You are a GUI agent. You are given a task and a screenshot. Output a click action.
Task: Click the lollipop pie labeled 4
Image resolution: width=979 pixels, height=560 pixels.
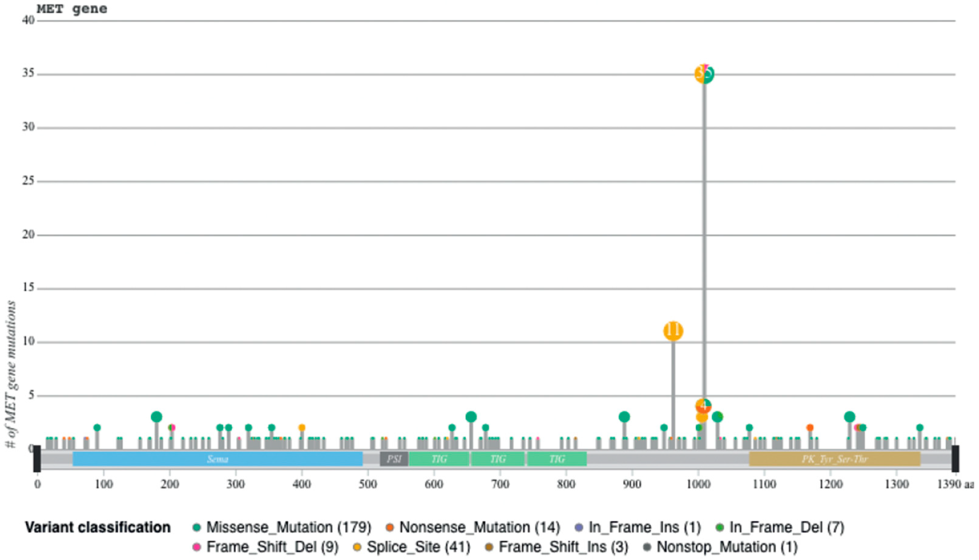click(x=703, y=406)
